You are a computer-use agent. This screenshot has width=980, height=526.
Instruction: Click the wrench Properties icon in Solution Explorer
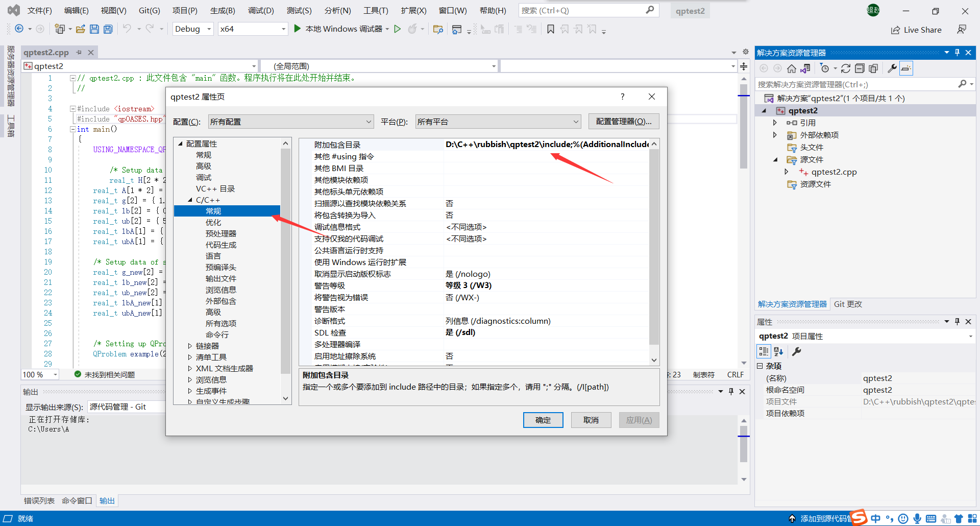892,68
